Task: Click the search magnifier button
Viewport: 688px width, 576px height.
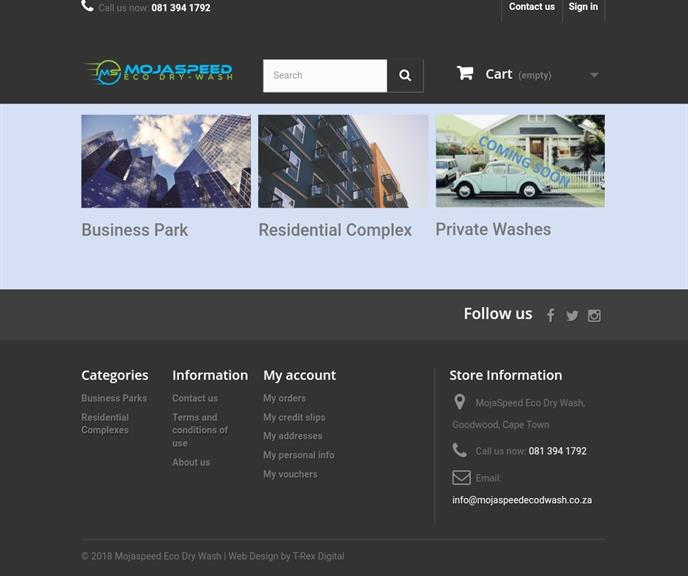Action: tap(405, 75)
